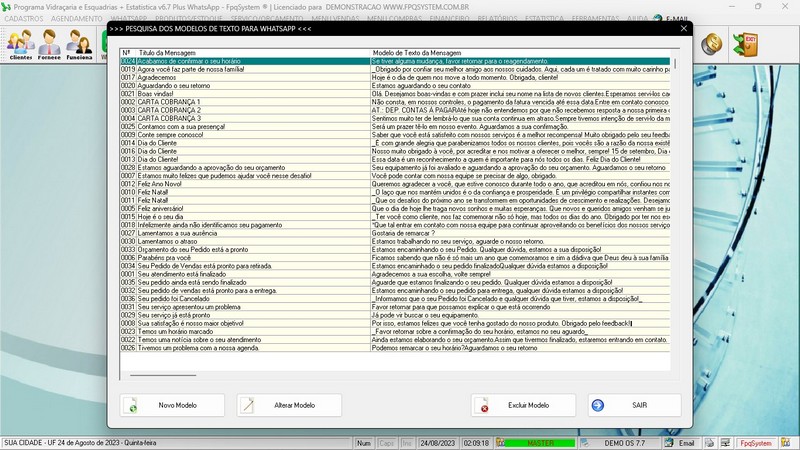Image resolution: width=800 pixels, height=450 pixels.
Task: Open the AJUDA menu
Action: [637, 19]
